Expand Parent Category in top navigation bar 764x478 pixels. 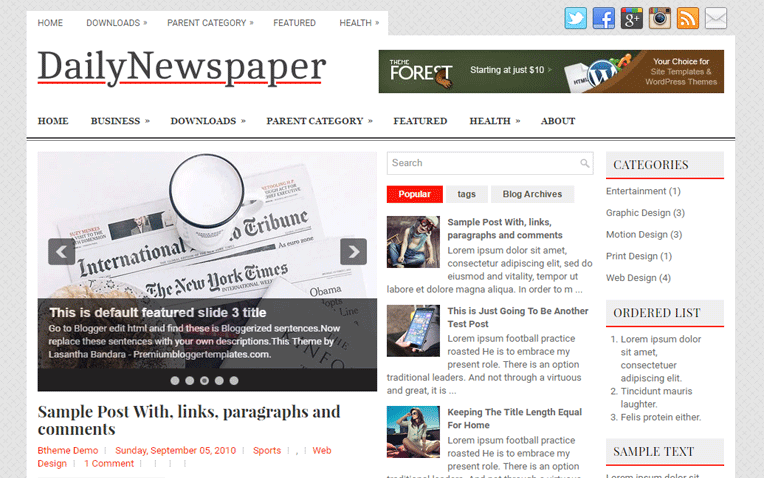210,23
